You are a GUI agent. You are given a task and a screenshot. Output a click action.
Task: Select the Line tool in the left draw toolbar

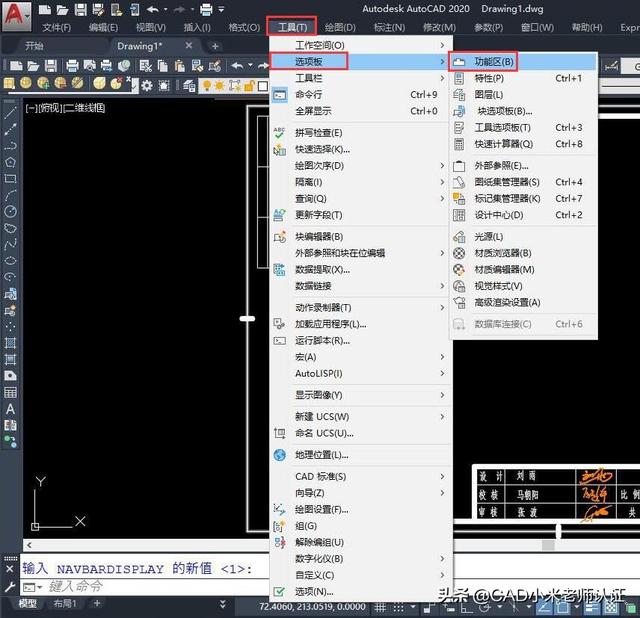(x=10, y=113)
